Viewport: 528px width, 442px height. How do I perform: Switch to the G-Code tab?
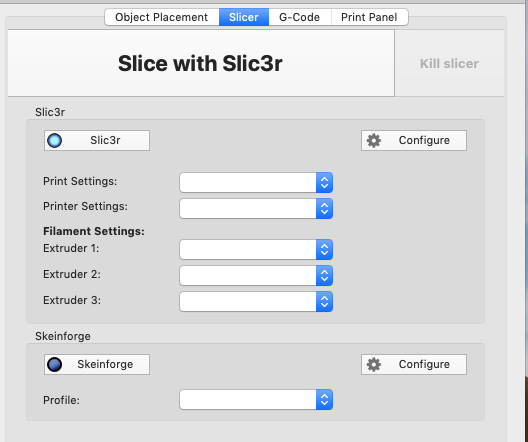point(300,17)
